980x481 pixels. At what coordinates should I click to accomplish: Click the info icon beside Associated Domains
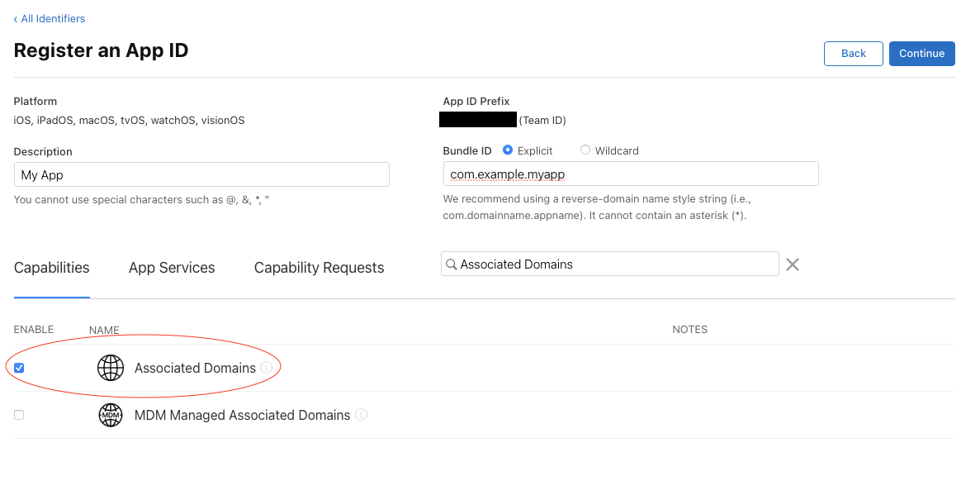[266, 368]
